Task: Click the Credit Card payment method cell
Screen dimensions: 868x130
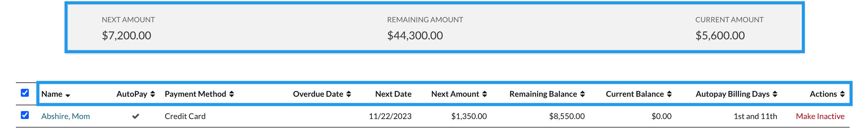Action: click(x=185, y=116)
